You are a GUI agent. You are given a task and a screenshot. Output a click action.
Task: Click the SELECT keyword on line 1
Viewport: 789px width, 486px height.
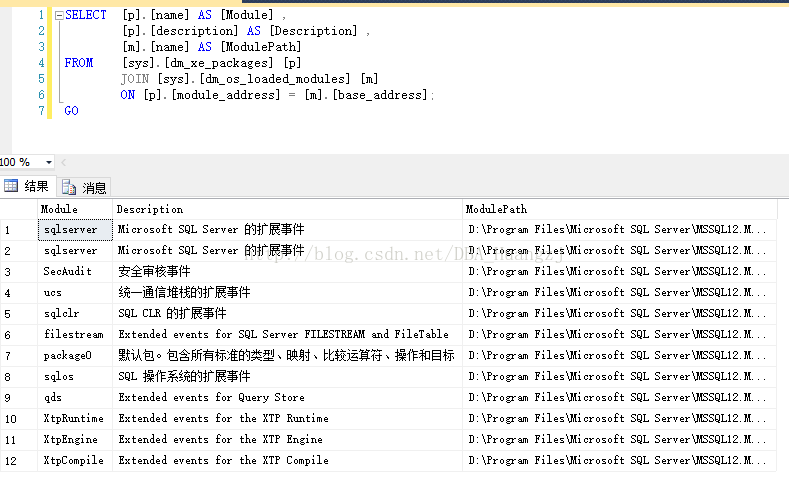(86, 15)
